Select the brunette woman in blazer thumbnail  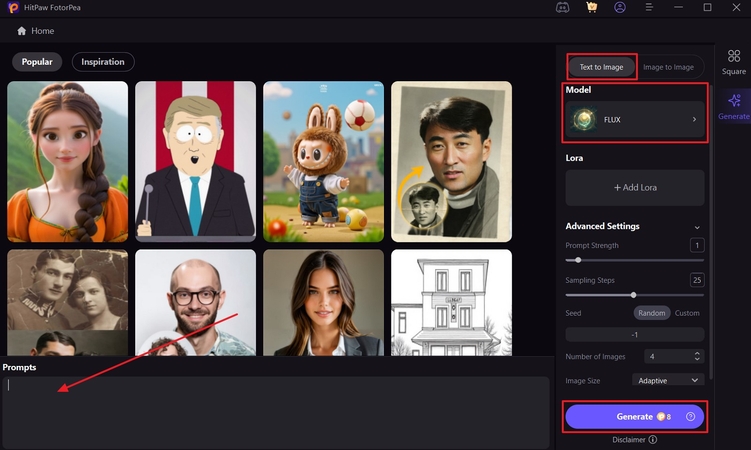pyautogui.click(x=323, y=303)
